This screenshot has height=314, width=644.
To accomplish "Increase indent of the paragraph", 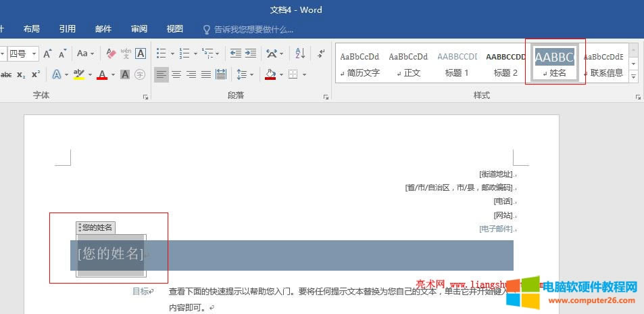I will point(251,53).
